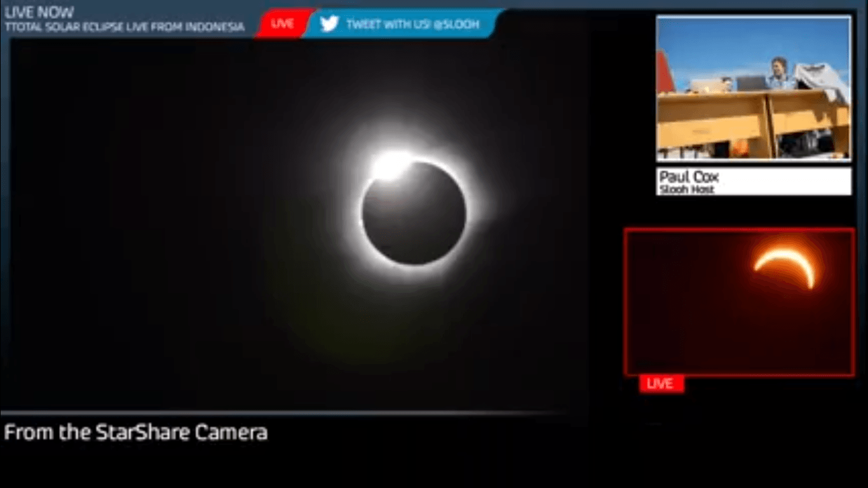Click the Twitter bird icon

(x=329, y=24)
